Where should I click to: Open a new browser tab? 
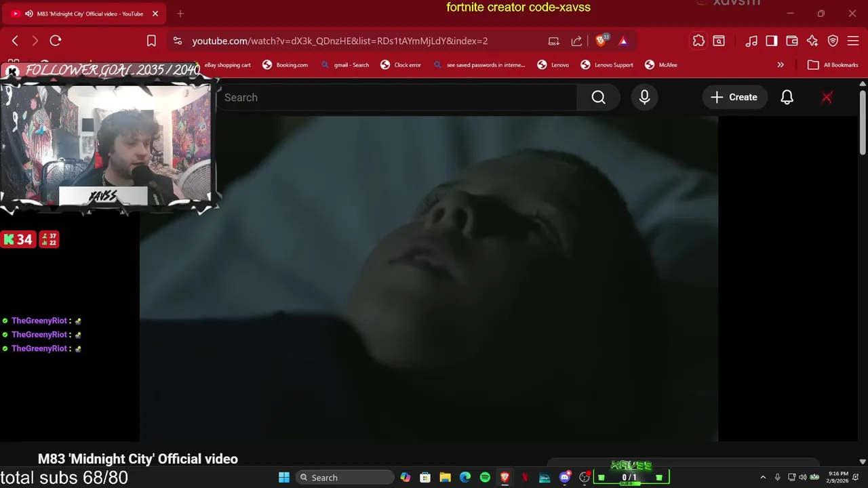click(180, 14)
